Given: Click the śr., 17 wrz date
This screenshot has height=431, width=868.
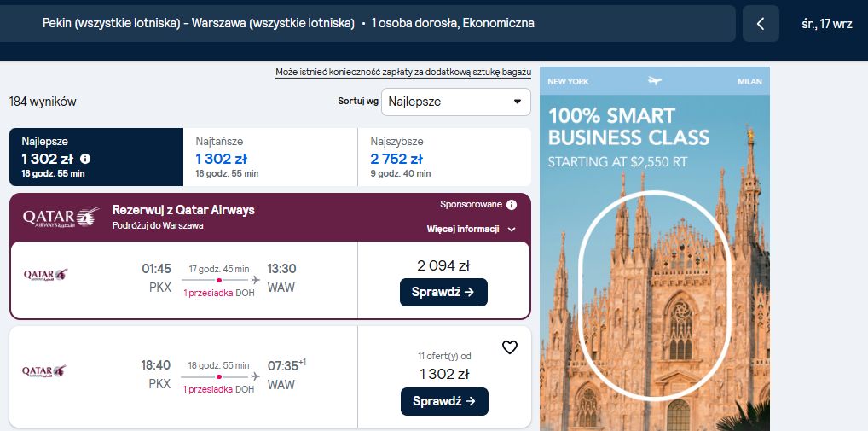Looking at the screenshot, I should (x=827, y=24).
